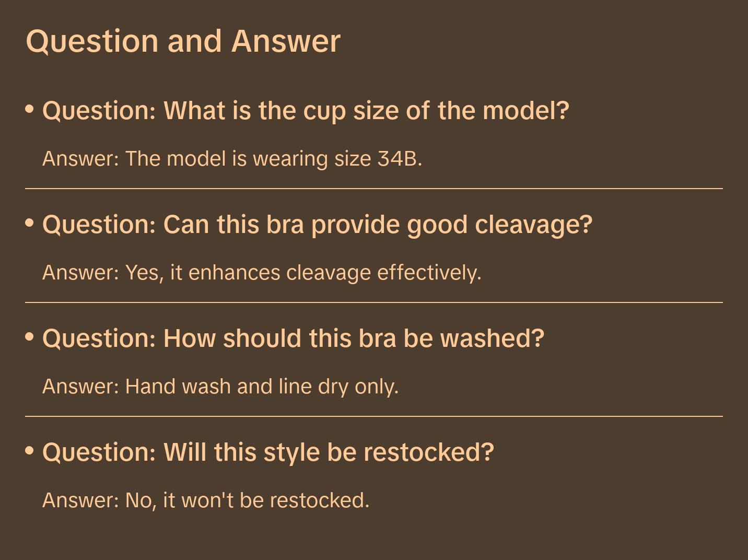The height and width of the screenshot is (560, 748).
Task: Click the word 'Question:' in the cup size question
Action: point(99,111)
